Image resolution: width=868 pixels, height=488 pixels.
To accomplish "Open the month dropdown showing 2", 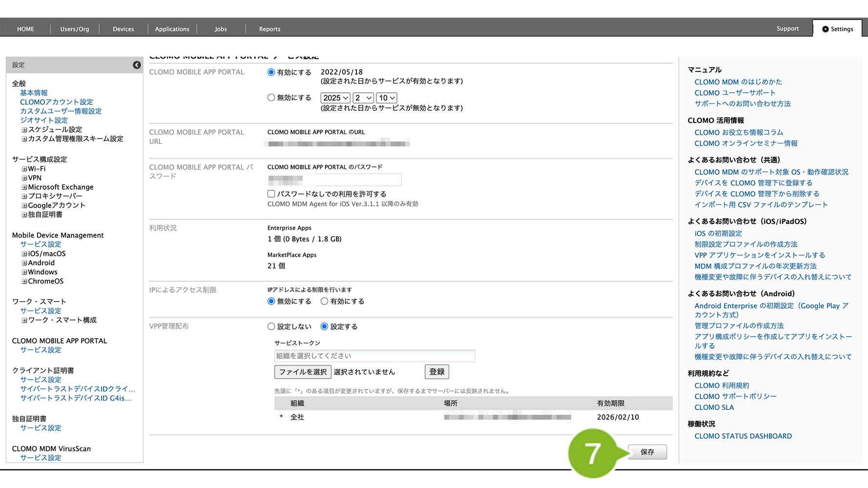I will tap(363, 98).
